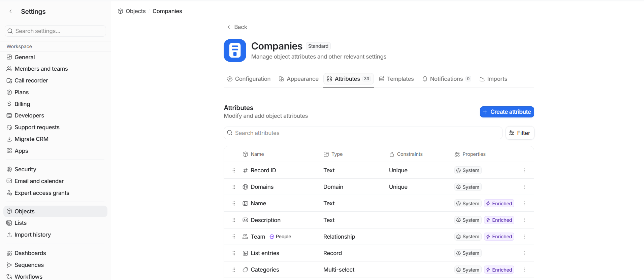
Task: Focus the Search attributes field
Action: (364, 133)
